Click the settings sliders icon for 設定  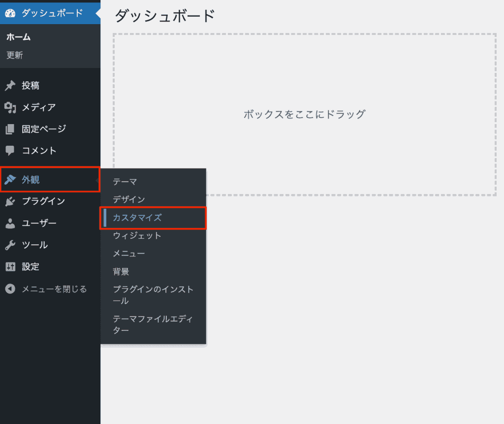point(10,266)
